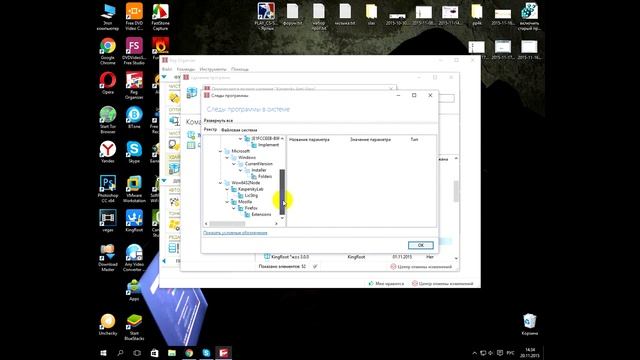Viewport: 640px width, 360px height.
Task: Open Apps desktop shortcut
Action: [134, 290]
